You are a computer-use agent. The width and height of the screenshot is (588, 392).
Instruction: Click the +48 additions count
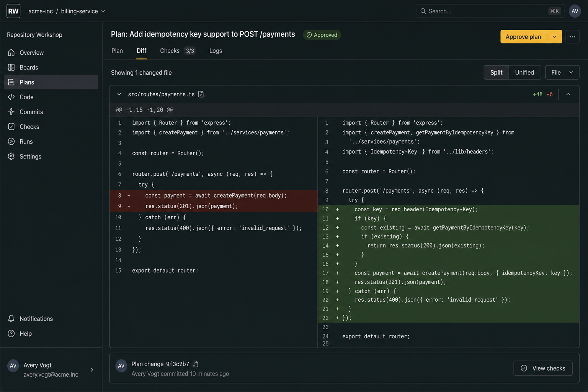(537, 94)
